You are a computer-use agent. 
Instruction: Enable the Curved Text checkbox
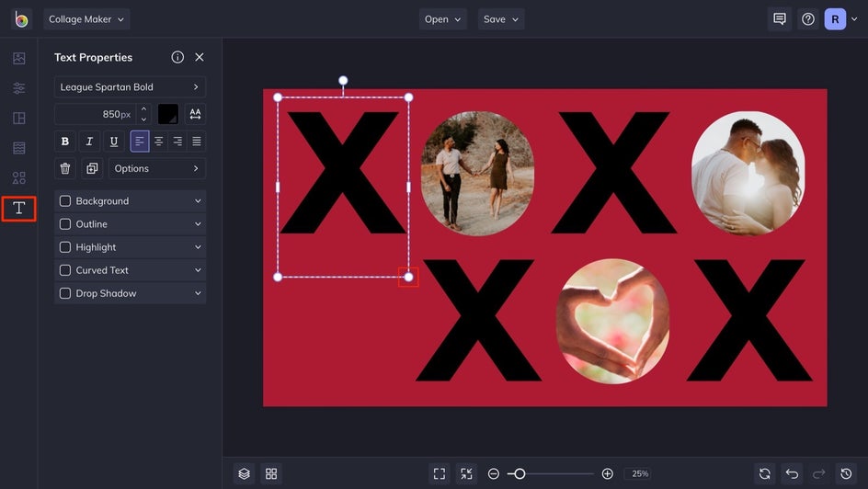[x=64, y=270]
